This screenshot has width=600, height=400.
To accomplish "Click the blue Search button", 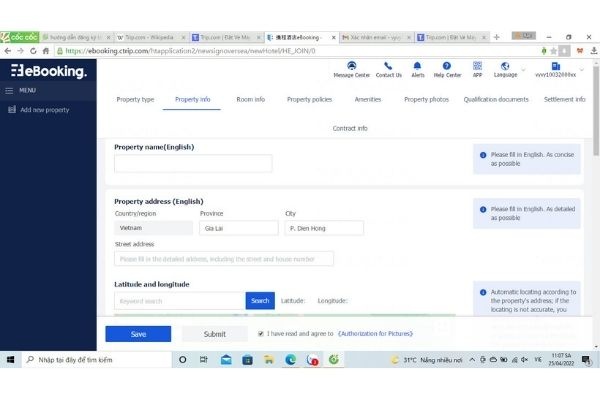I will pos(260,301).
